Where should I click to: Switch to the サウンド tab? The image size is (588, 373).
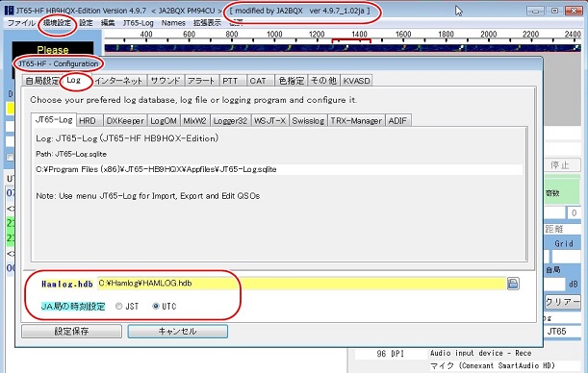click(x=166, y=81)
